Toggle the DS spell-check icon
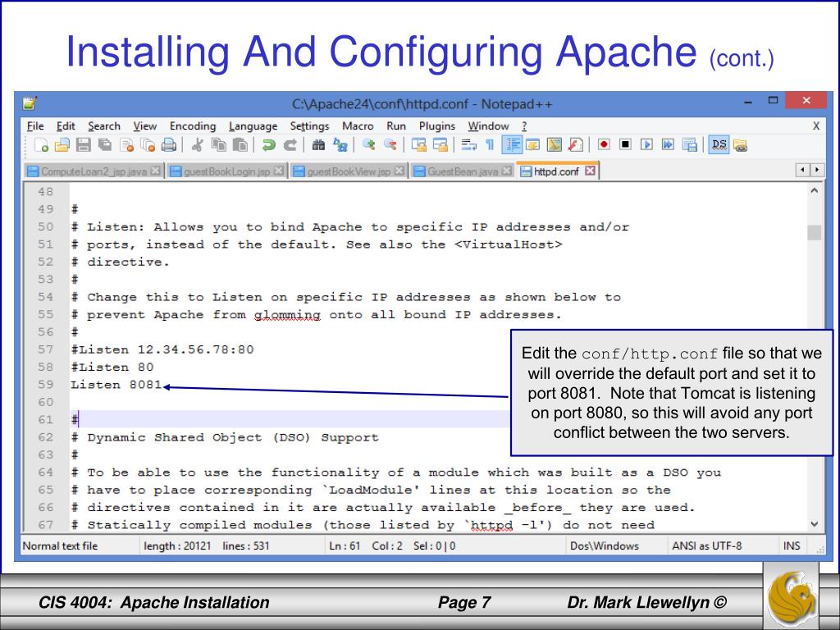 719,144
